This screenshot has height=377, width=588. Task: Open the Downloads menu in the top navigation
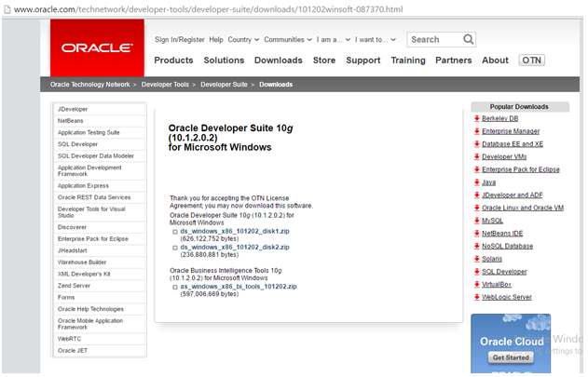tap(278, 61)
